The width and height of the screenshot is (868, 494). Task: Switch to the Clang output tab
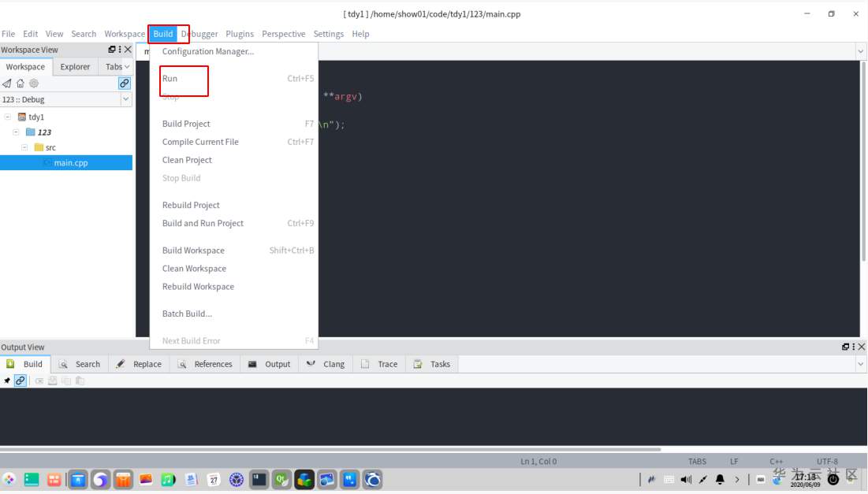pos(326,364)
